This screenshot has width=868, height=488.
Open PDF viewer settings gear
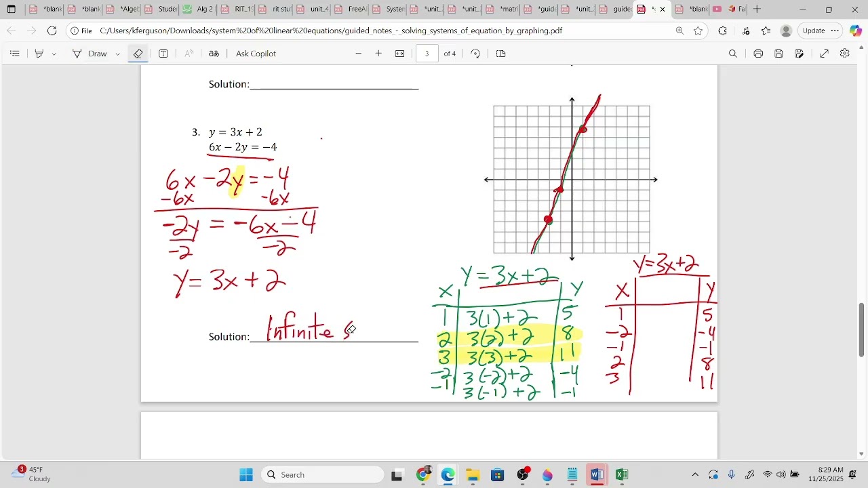point(845,54)
